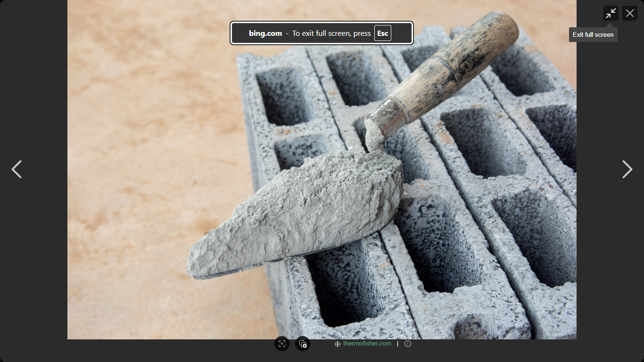Open the thermofisher.com source link
This screenshot has height=362, width=644.
tap(367, 344)
